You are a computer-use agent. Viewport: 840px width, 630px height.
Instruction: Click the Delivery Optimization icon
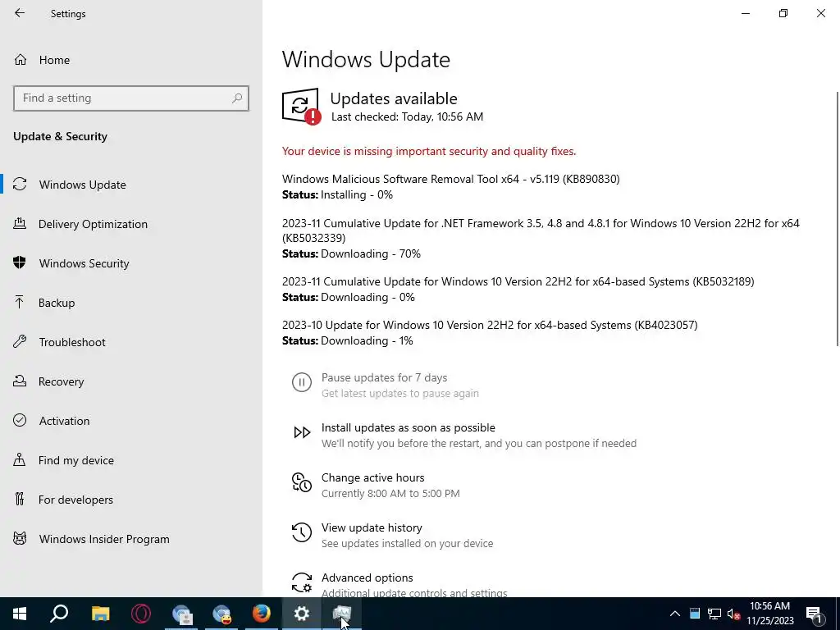coord(20,223)
